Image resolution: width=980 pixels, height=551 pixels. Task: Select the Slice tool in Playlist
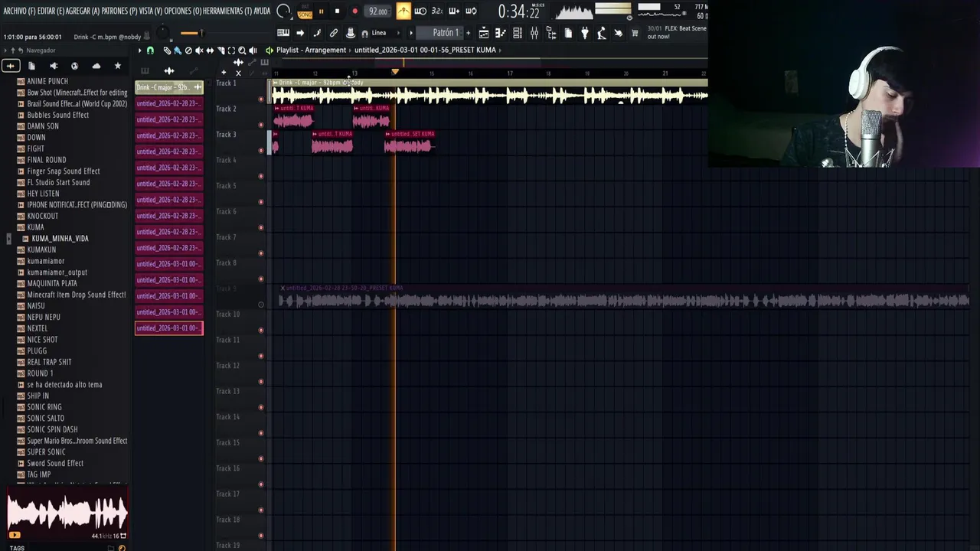pos(220,51)
